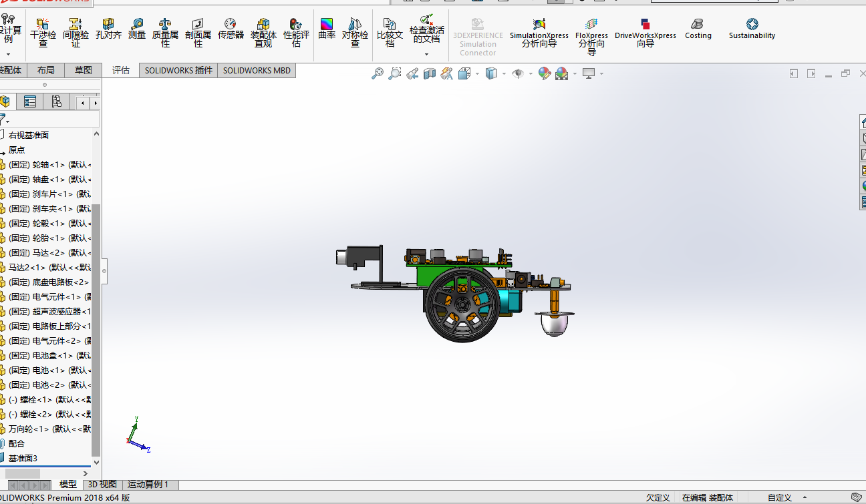Switch to the 布局 ribbon tab

tap(46, 70)
